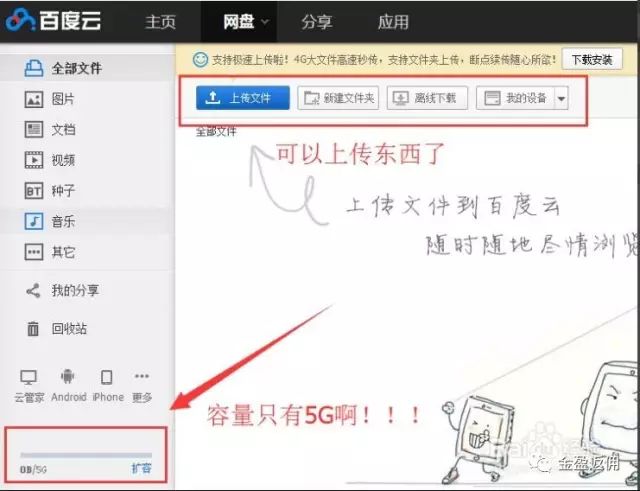Click the 音乐 music note icon
Image resolution: width=640 pixels, height=491 pixels.
[x=34, y=221]
